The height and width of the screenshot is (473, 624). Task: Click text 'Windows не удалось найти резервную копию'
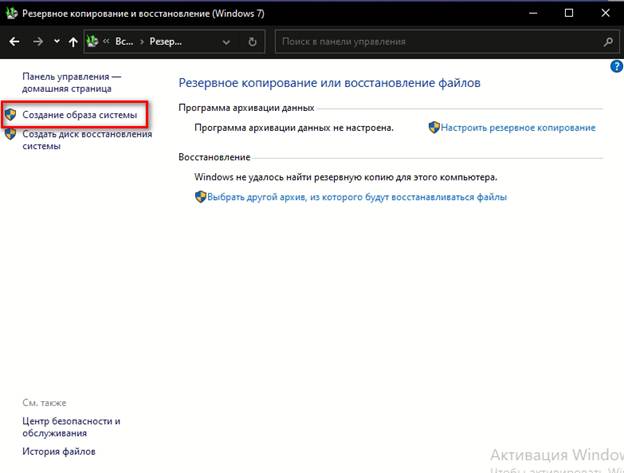click(x=346, y=177)
